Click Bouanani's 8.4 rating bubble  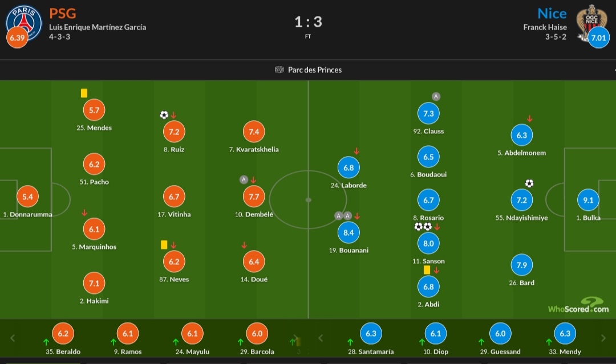[x=348, y=232]
